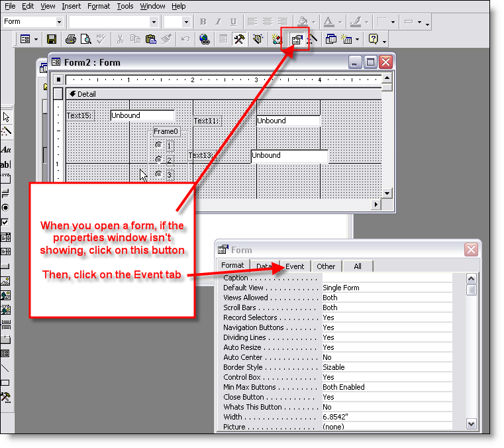Open the Font size dropdown
Image resolution: width=504 pixels, height=448 pixels.
point(186,22)
